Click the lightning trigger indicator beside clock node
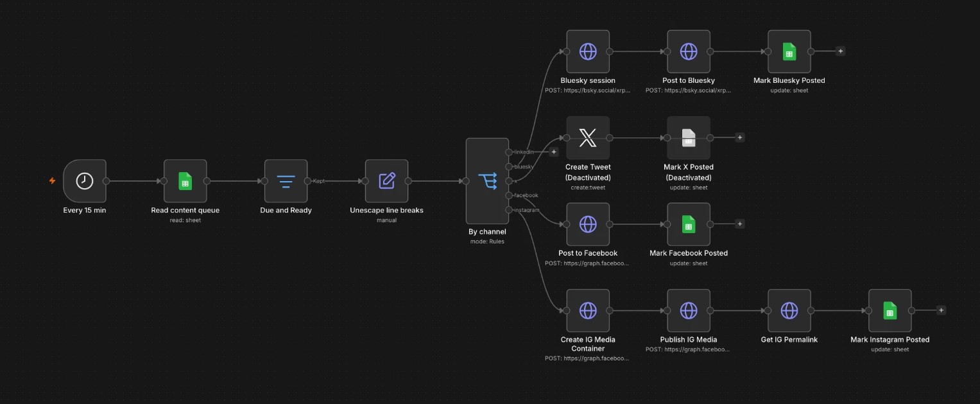 [53, 181]
